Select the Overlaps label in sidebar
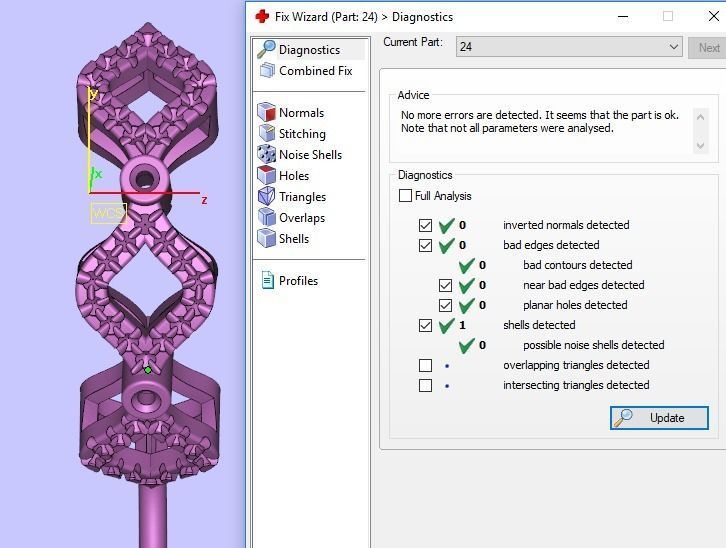 point(302,218)
